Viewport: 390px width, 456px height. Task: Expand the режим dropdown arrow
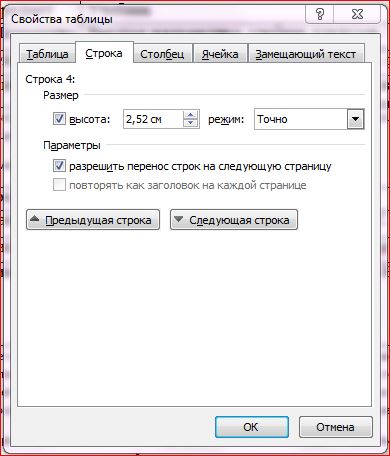point(355,119)
